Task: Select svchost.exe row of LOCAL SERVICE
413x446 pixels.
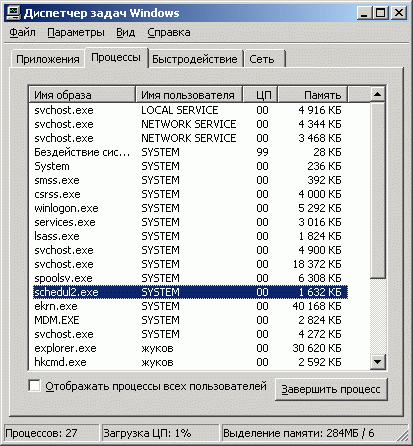Action: (190, 110)
